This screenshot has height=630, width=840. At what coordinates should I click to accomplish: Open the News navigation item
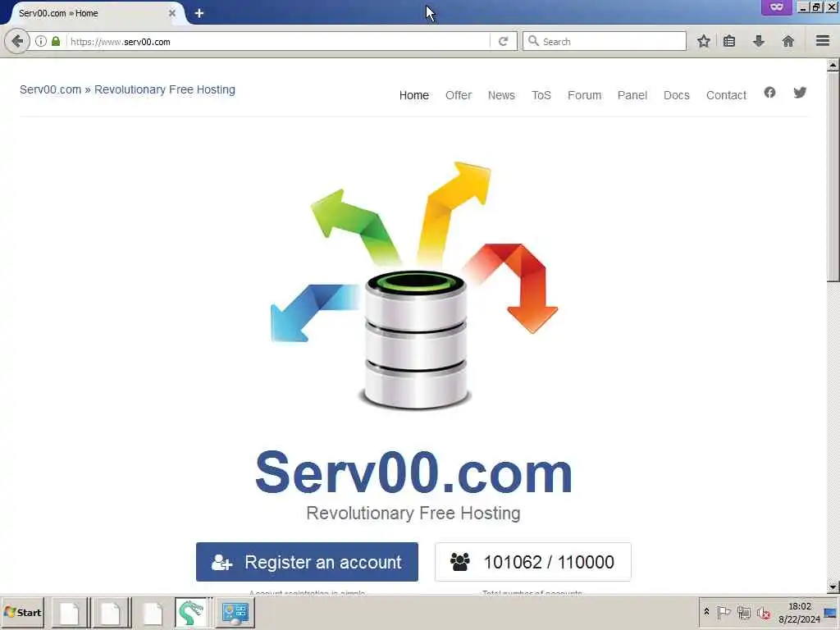tap(501, 95)
